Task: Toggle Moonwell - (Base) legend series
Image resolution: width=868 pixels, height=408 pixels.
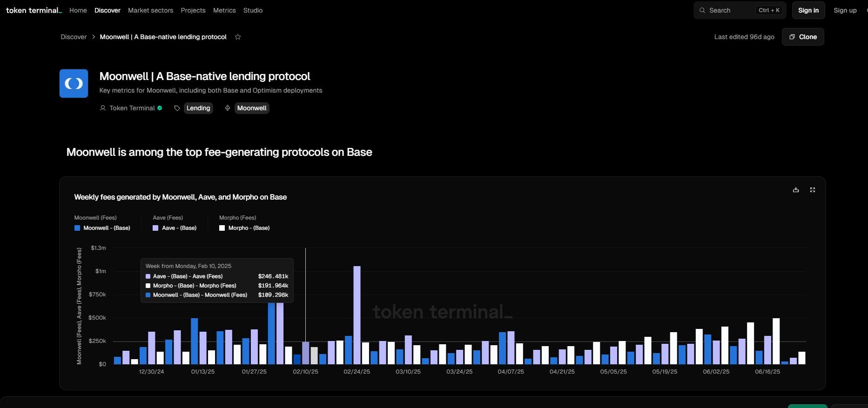Action: pos(102,228)
